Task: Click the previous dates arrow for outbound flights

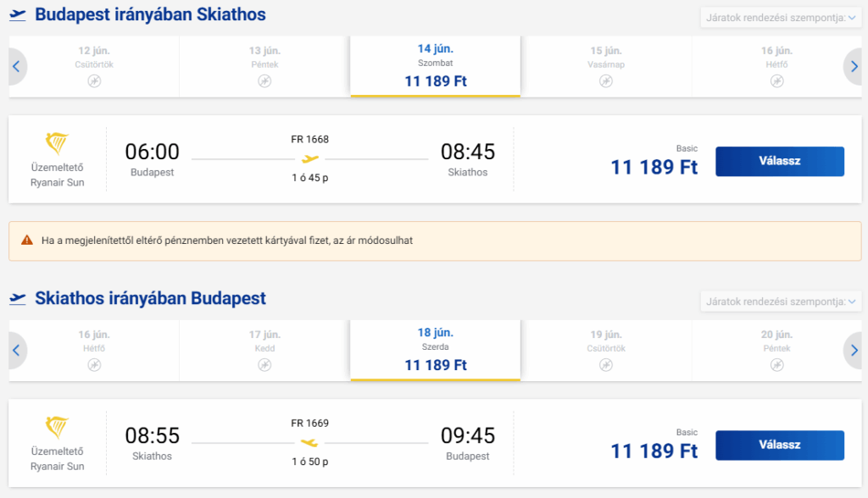Action: click(17, 66)
